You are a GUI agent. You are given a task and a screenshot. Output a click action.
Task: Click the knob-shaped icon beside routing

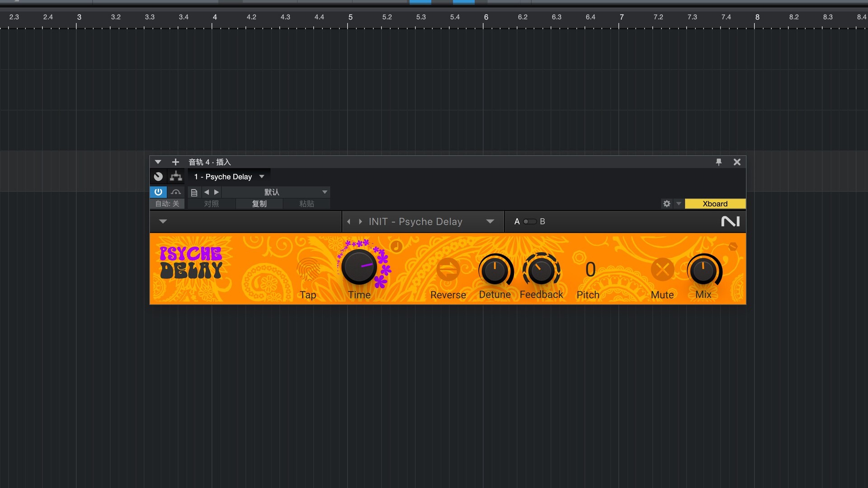(x=158, y=177)
